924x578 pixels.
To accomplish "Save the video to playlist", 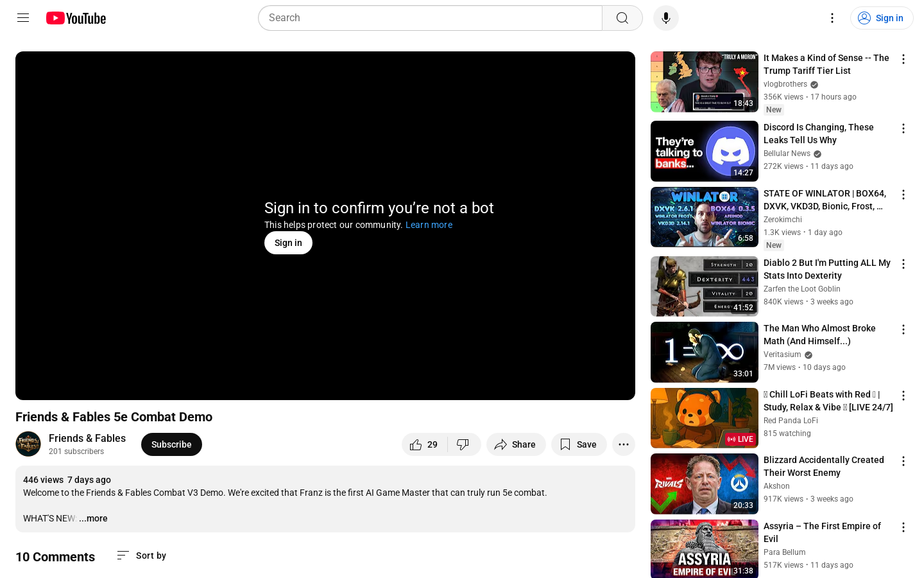I will (579, 444).
